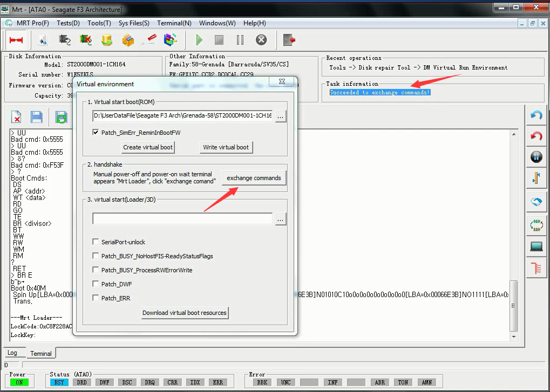
Task: Click the terminal vertical scrollbar thumb
Action: [x=514, y=306]
